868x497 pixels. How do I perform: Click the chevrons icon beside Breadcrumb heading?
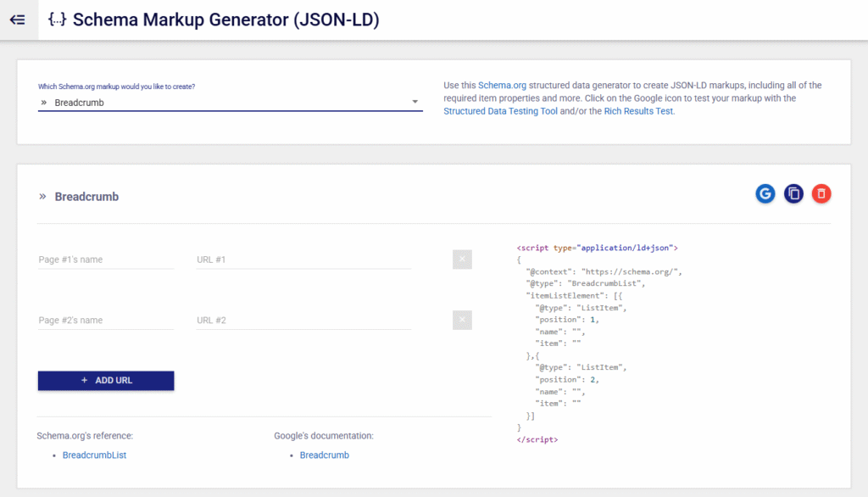42,197
